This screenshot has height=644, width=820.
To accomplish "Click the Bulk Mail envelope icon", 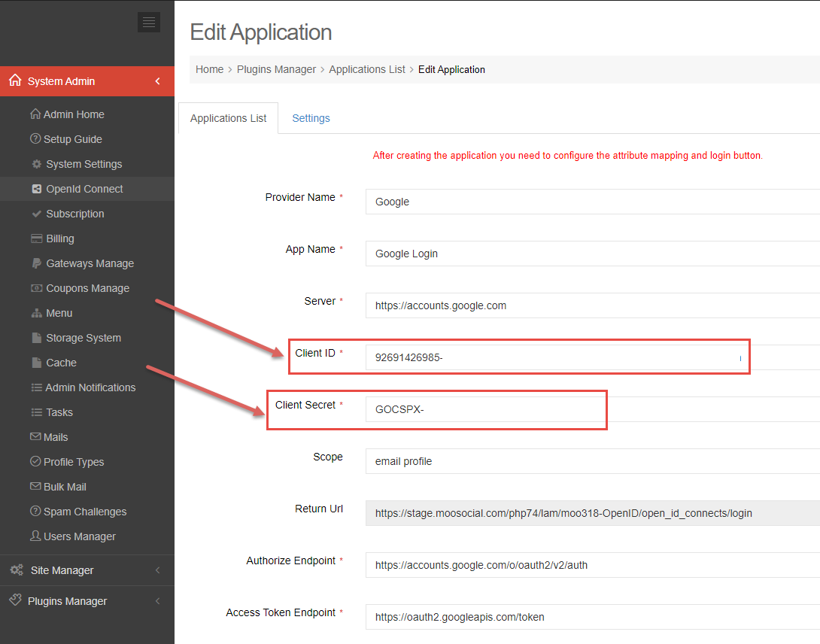I will click(35, 486).
